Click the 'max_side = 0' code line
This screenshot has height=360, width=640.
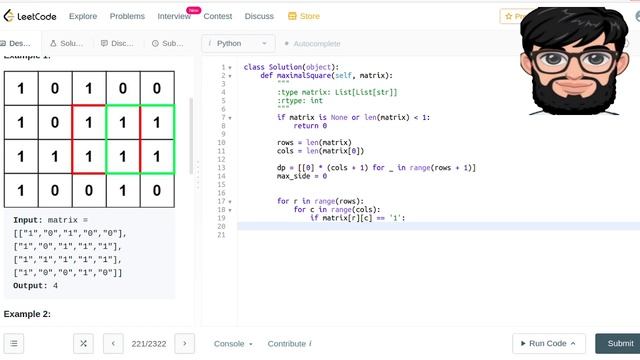click(x=302, y=176)
